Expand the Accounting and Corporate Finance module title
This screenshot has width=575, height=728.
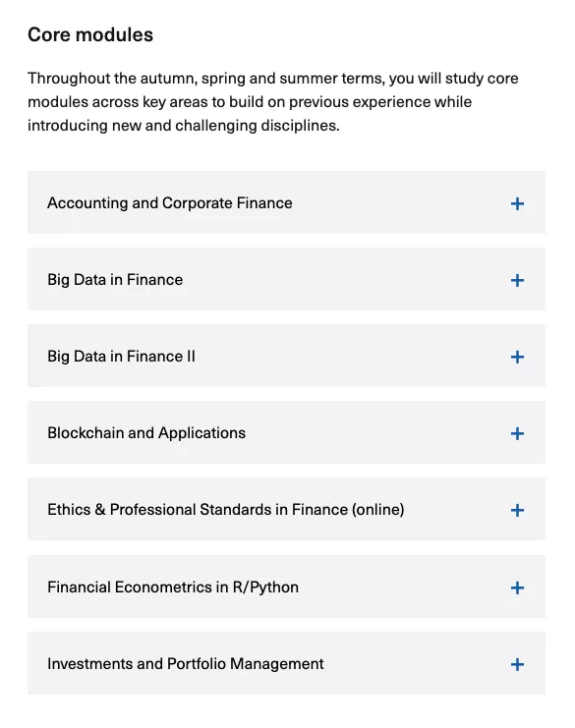tap(169, 203)
